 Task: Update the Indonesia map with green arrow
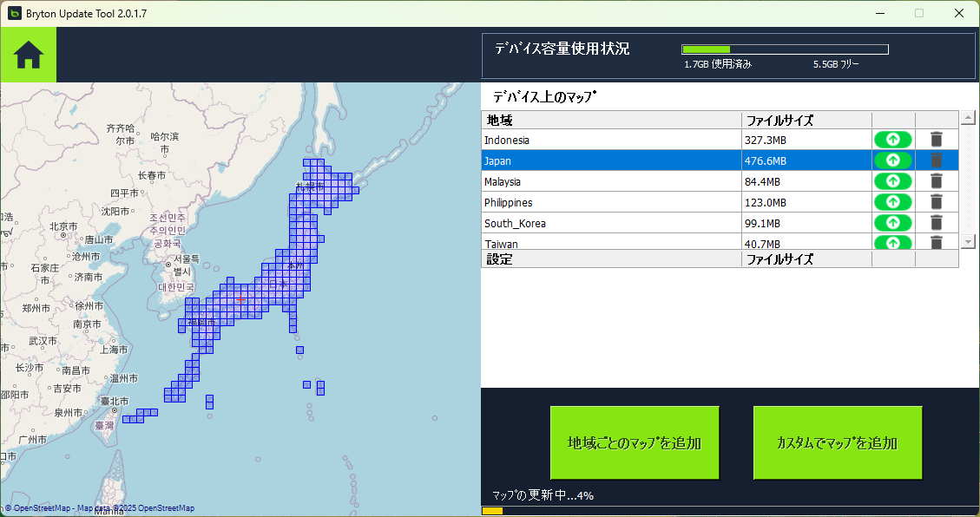(x=892, y=140)
